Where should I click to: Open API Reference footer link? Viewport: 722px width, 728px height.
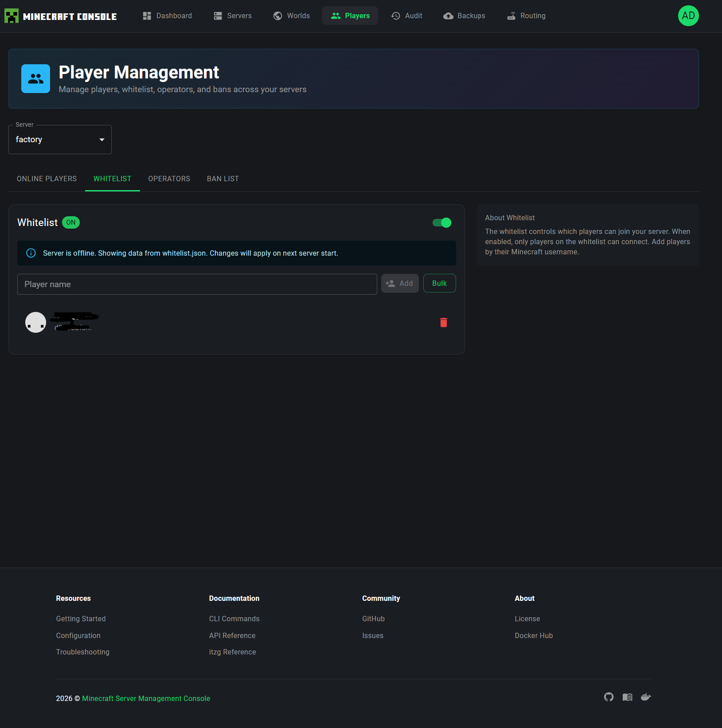(232, 635)
